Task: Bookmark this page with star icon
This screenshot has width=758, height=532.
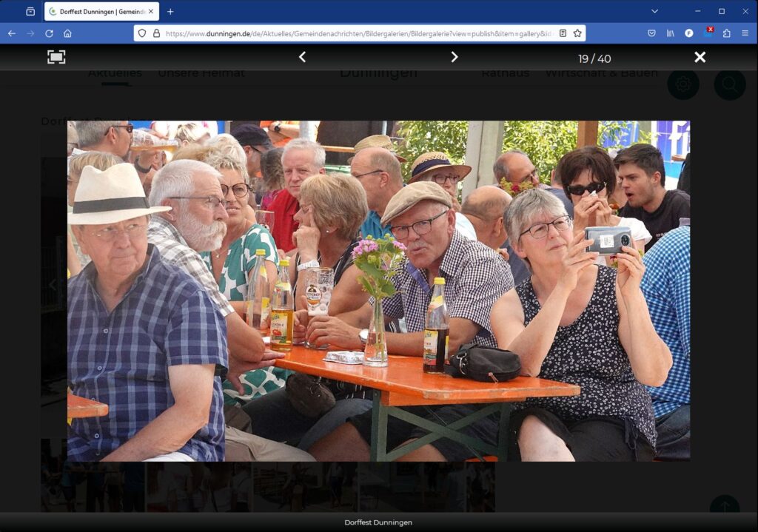Action: (577, 33)
